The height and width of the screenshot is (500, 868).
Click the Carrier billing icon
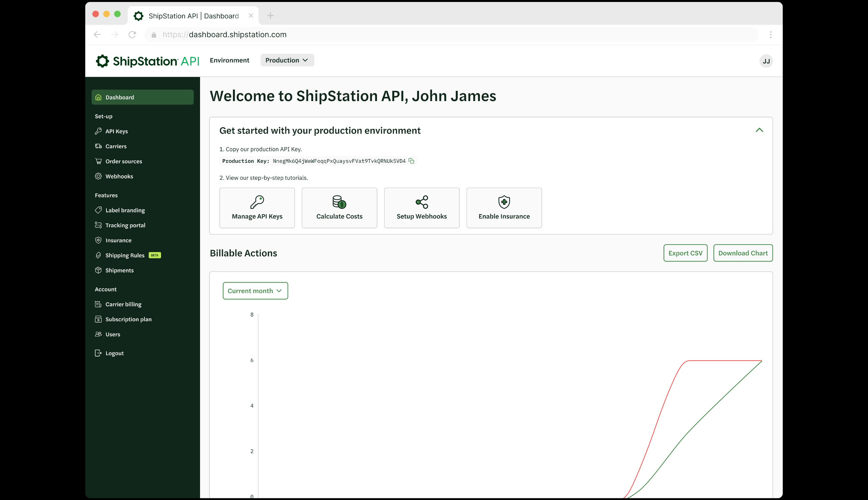[99, 304]
